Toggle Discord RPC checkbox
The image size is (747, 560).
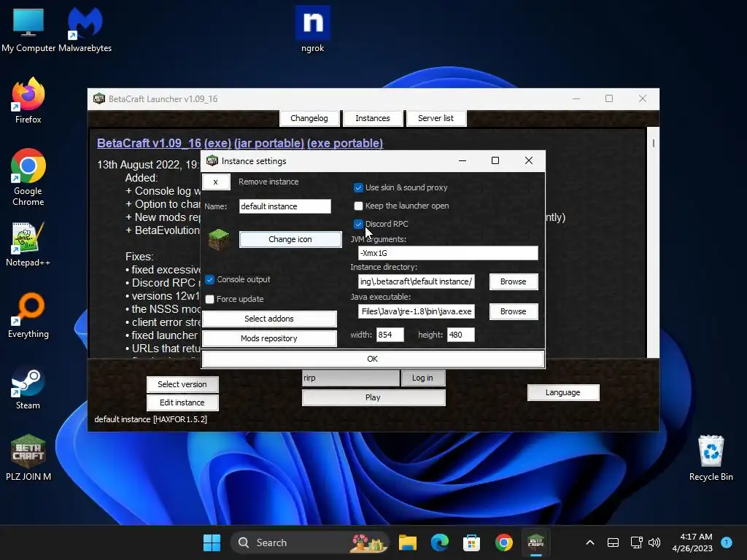click(x=358, y=224)
